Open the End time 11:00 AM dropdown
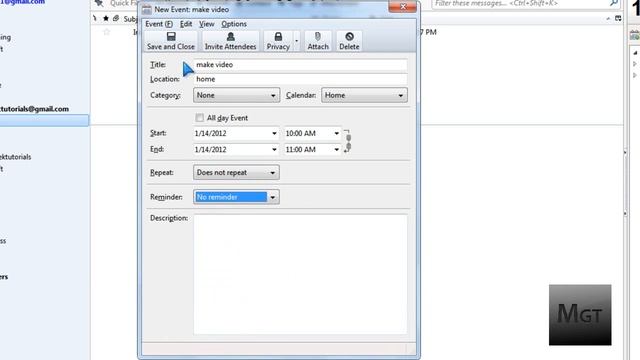This screenshot has width=640, height=360. 336,150
